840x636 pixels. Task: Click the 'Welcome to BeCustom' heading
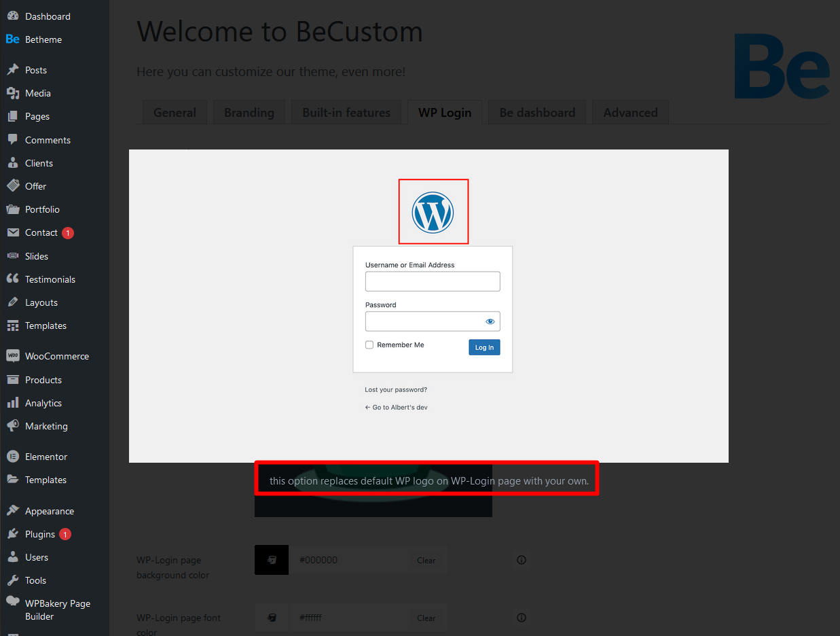pos(280,31)
